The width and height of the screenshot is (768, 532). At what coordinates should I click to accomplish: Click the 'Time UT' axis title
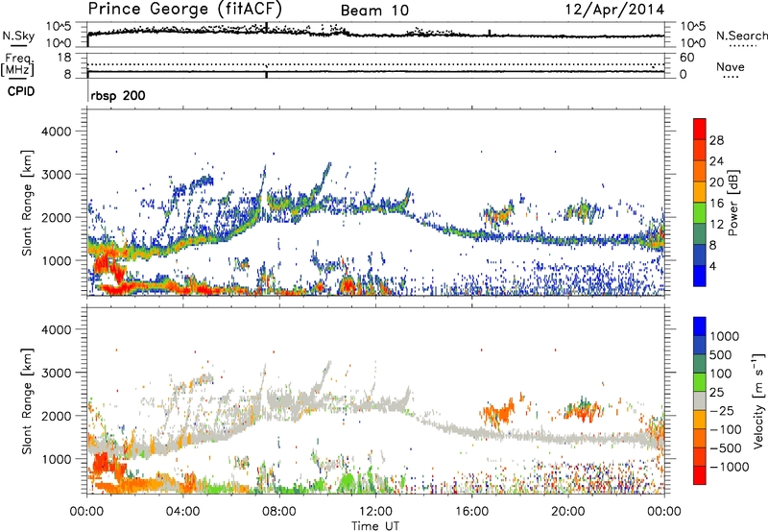375,526
